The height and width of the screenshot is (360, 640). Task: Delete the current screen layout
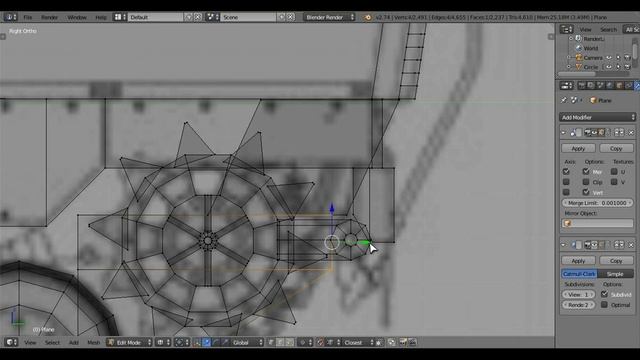[198, 17]
